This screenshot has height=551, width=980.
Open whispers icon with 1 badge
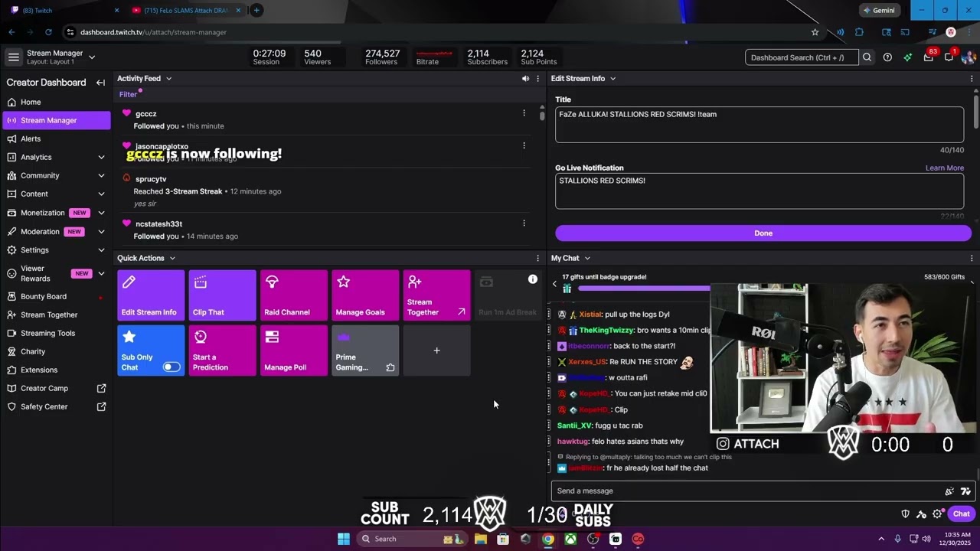949,57
